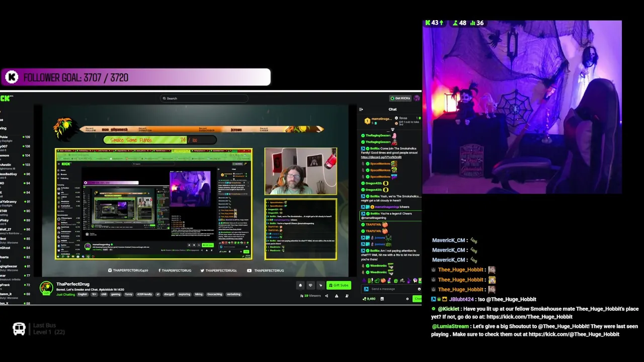
Task: Select sidebar channel with 96 viewers
Action: (15, 175)
